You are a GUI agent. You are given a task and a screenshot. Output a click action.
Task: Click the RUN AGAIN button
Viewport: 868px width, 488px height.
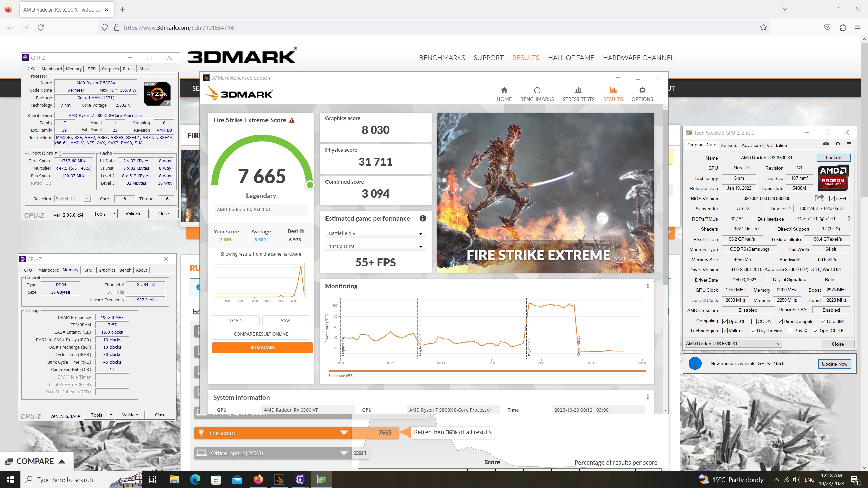262,348
